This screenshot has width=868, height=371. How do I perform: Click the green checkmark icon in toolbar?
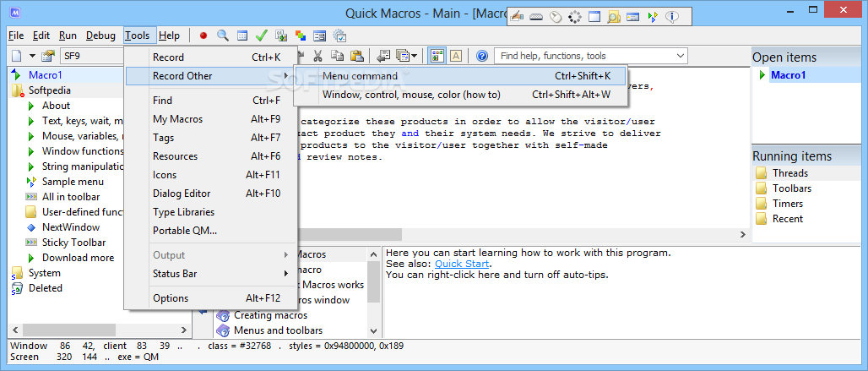coord(261,35)
